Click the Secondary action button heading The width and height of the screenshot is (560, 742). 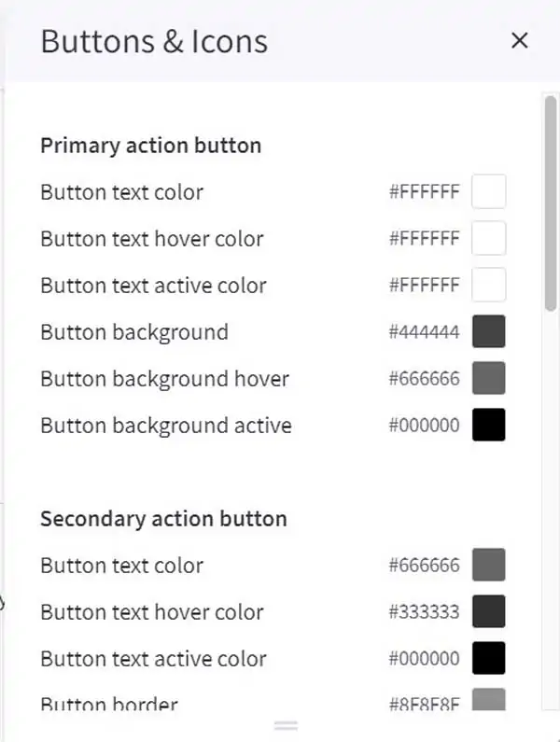[163, 519]
